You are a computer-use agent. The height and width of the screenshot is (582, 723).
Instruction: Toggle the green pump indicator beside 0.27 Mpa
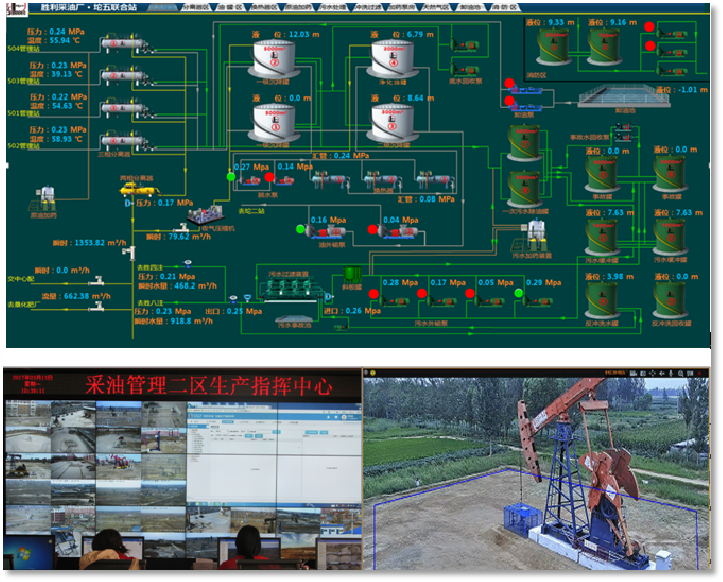pos(232,177)
